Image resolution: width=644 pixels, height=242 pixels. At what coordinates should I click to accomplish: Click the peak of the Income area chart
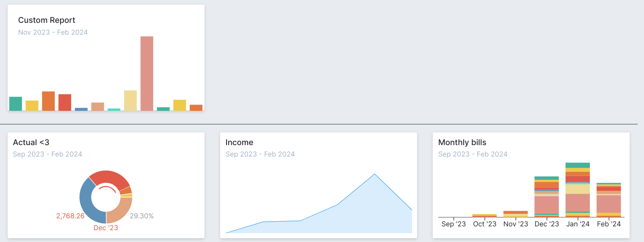click(x=375, y=174)
